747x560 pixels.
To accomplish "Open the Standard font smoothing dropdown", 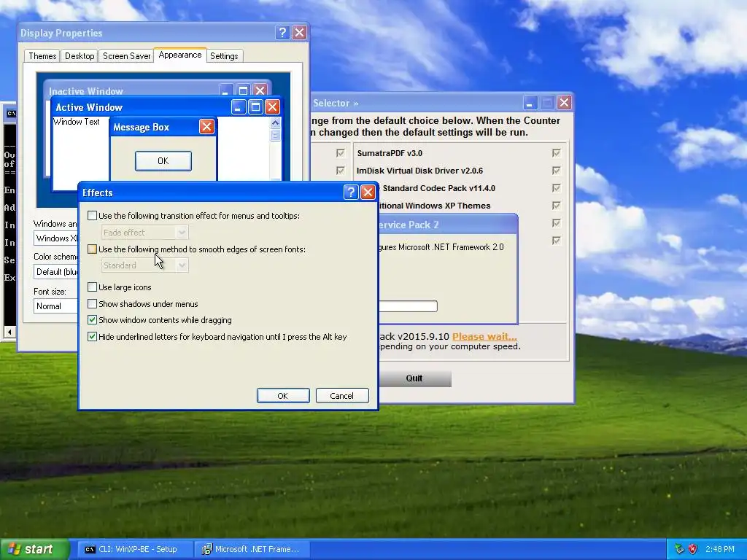I will (x=145, y=265).
